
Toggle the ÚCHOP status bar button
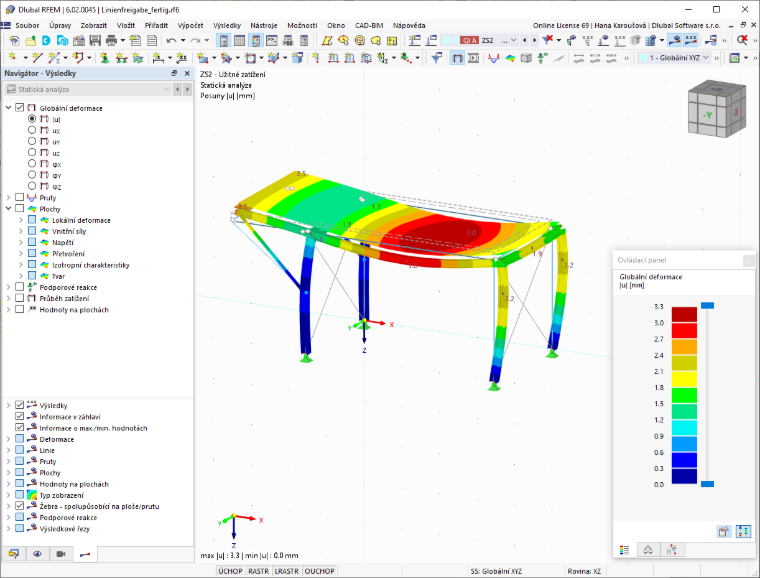point(230,571)
